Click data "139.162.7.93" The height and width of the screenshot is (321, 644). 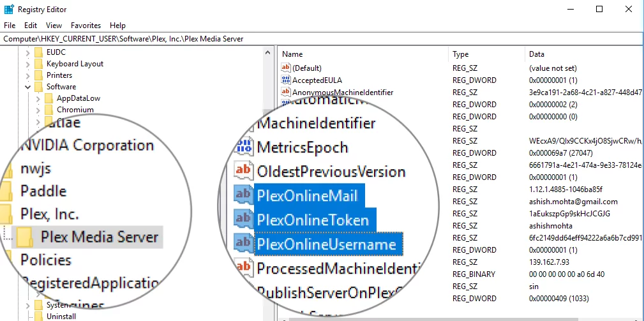pyautogui.click(x=549, y=262)
